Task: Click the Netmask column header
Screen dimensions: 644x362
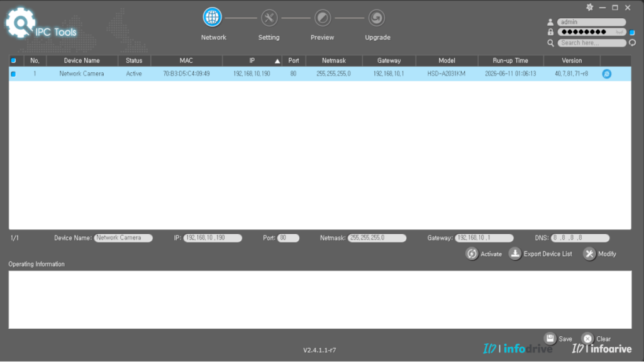Action: (x=333, y=61)
